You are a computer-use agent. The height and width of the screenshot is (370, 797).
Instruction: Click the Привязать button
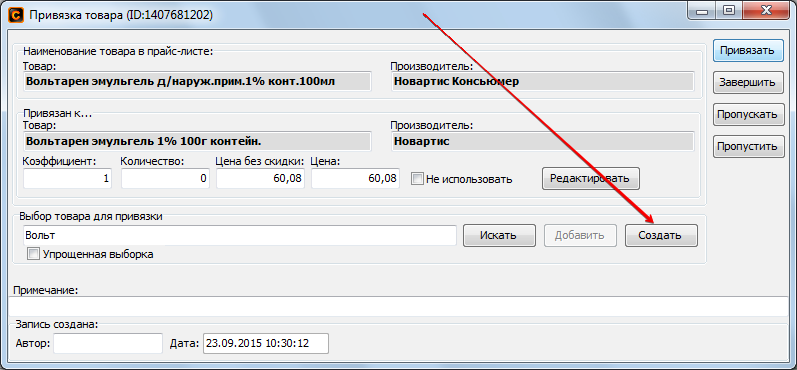[747, 50]
